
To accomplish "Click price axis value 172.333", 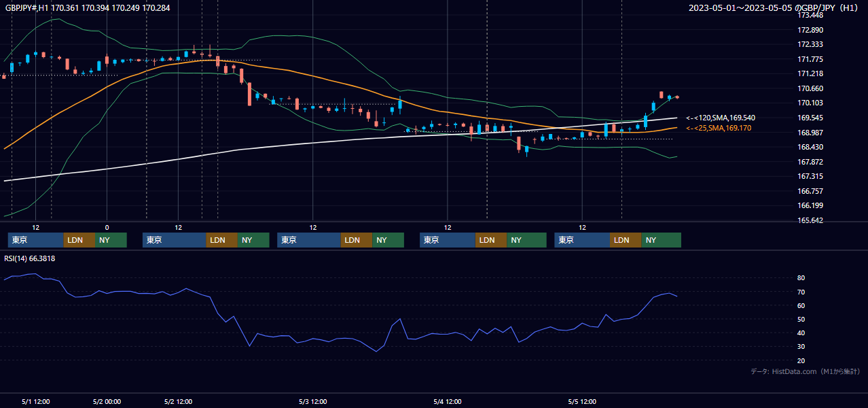I will tap(810, 44).
